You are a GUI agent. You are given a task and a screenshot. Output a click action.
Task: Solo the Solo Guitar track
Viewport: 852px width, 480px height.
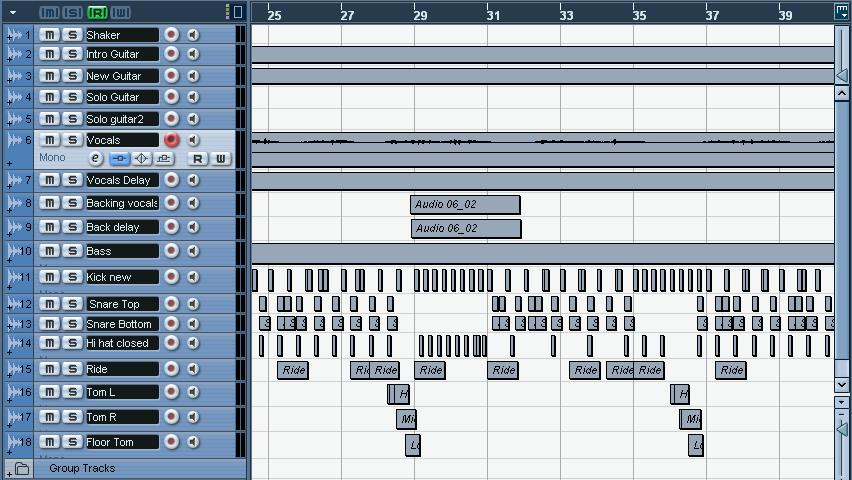[72, 97]
